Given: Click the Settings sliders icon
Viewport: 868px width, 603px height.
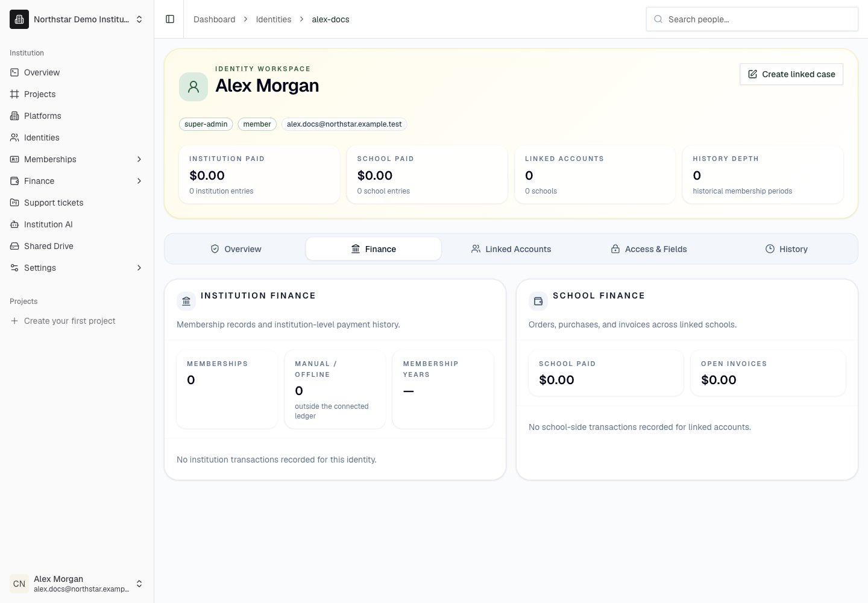Looking at the screenshot, I should click(14, 268).
